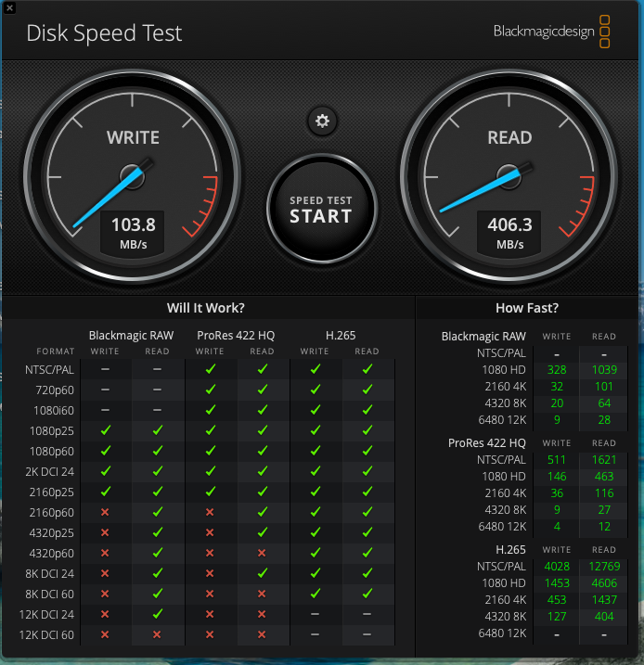Click the 8K DCI 60 ProRes read cross
644x665 pixels.
tap(262, 594)
